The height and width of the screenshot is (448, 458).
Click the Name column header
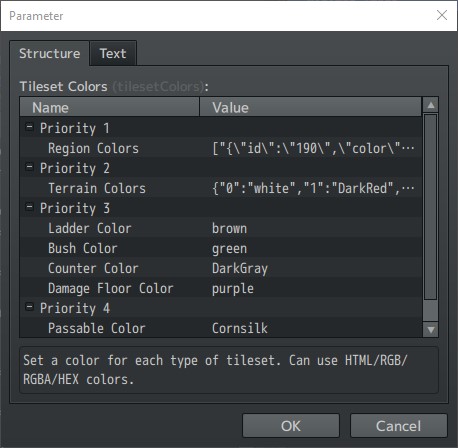pyautogui.click(x=110, y=107)
